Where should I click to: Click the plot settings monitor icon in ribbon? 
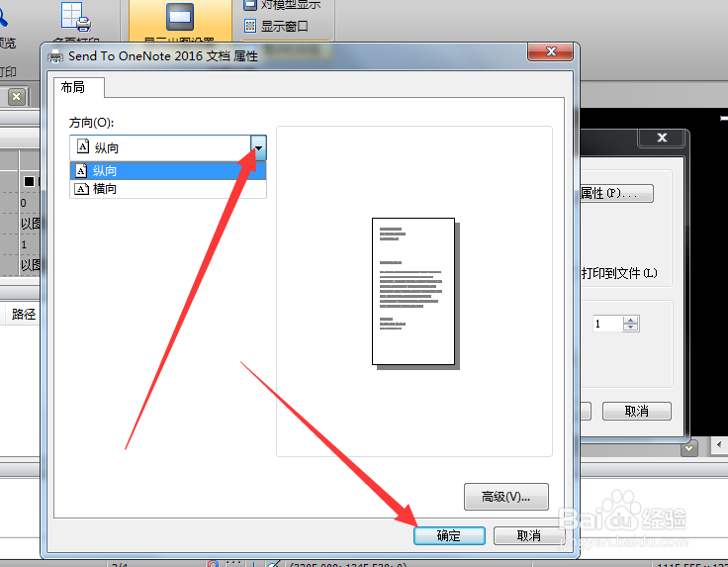coord(180,17)
